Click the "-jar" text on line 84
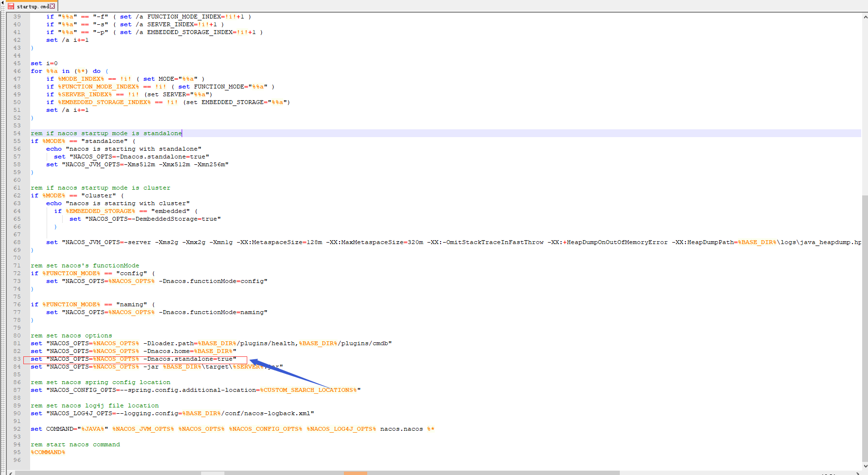 click(151, 367)
